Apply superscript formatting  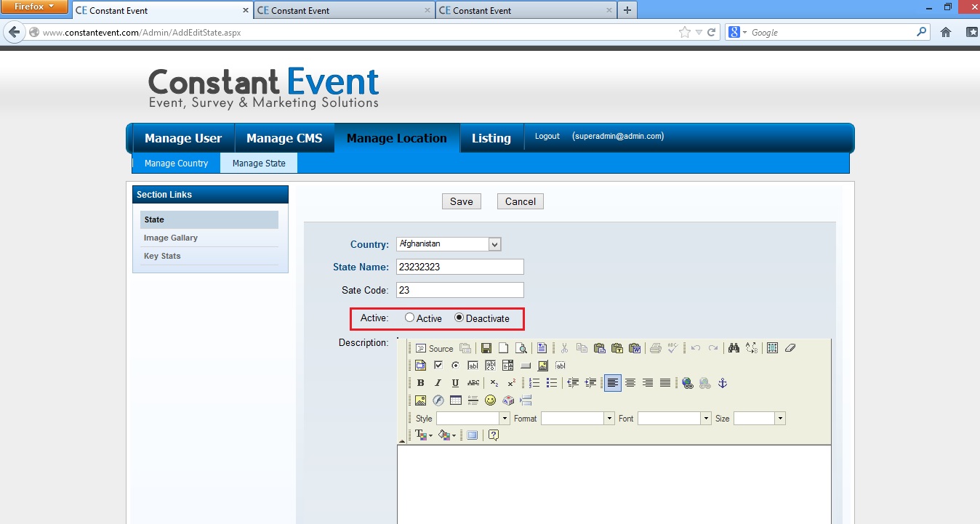tap(511, 383)
